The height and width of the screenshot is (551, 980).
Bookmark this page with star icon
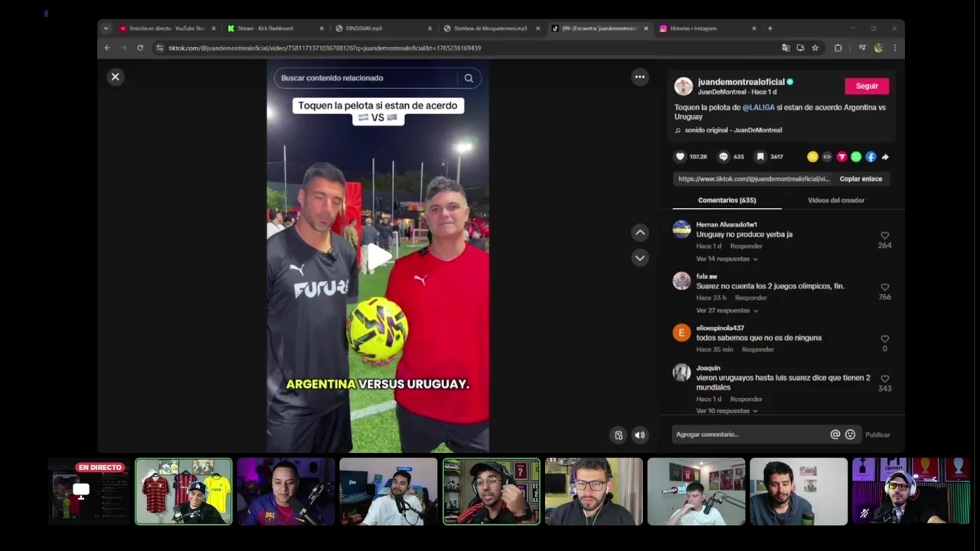(x=815, y=47)
